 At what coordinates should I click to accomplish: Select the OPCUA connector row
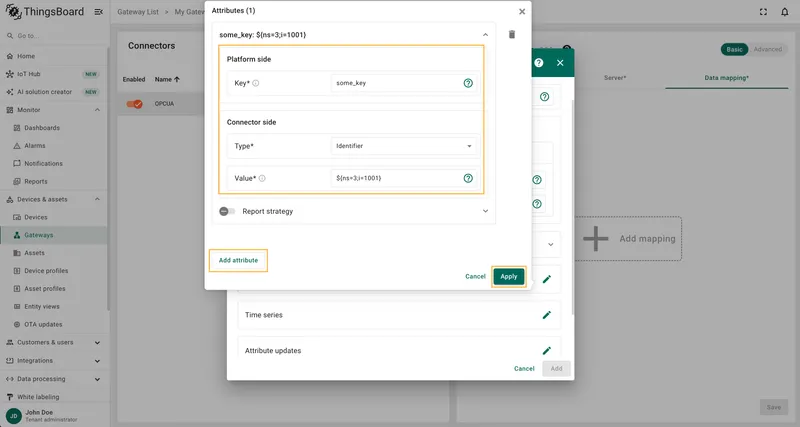[x=164, y=104]
